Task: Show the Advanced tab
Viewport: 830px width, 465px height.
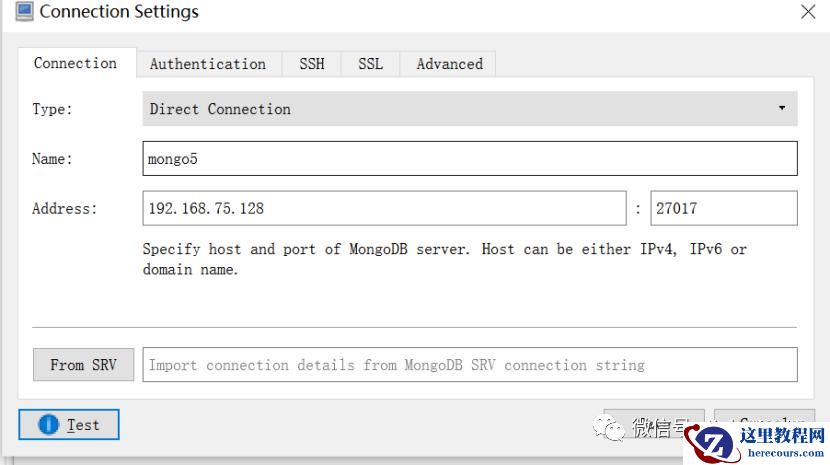Action: pos(449,64)
